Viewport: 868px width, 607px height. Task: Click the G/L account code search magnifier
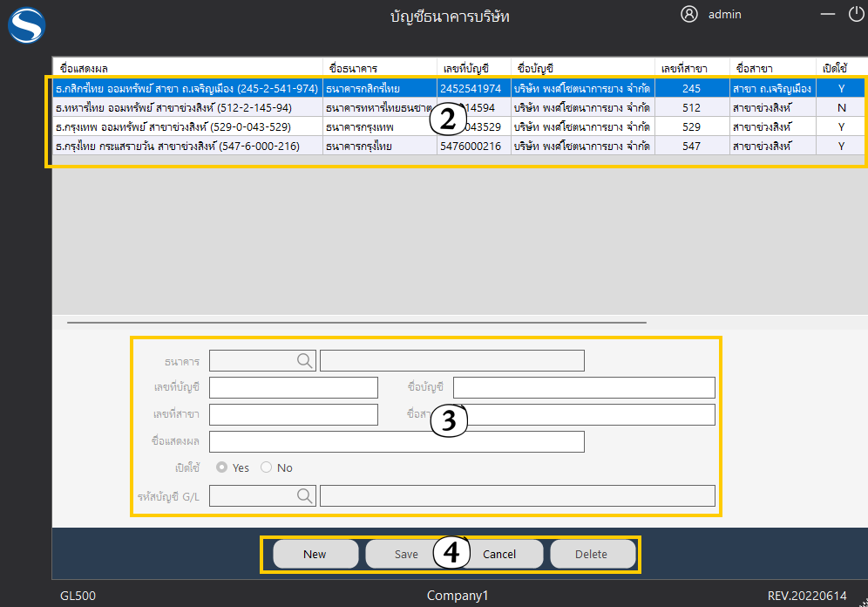[x=305, y=495]
